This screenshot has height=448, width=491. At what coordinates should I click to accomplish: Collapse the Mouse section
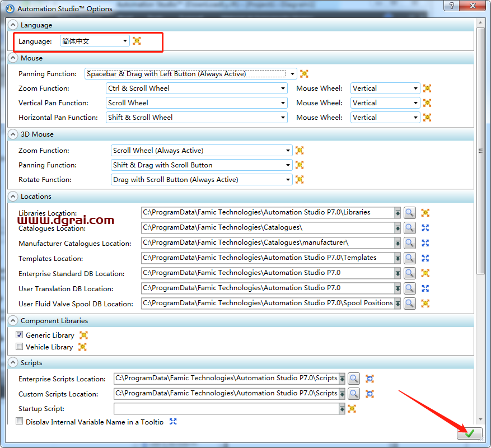point(13,58)
